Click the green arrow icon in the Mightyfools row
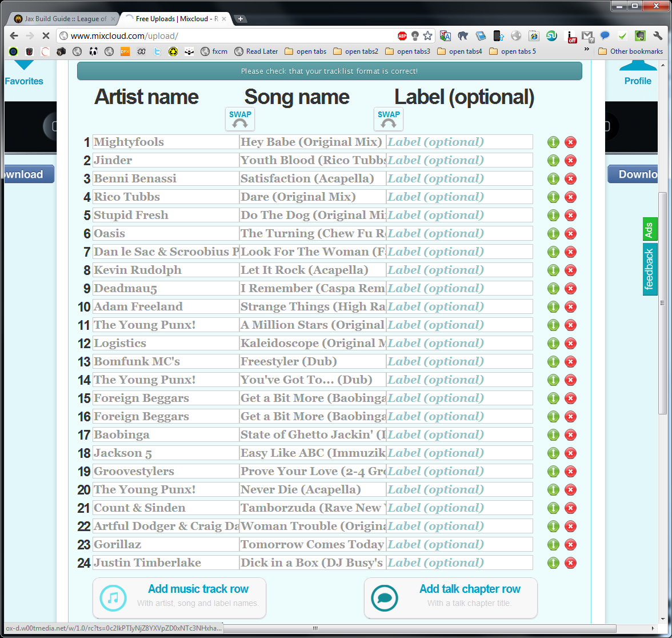Screen dimensions: 672x638 (x=553, y=142)
